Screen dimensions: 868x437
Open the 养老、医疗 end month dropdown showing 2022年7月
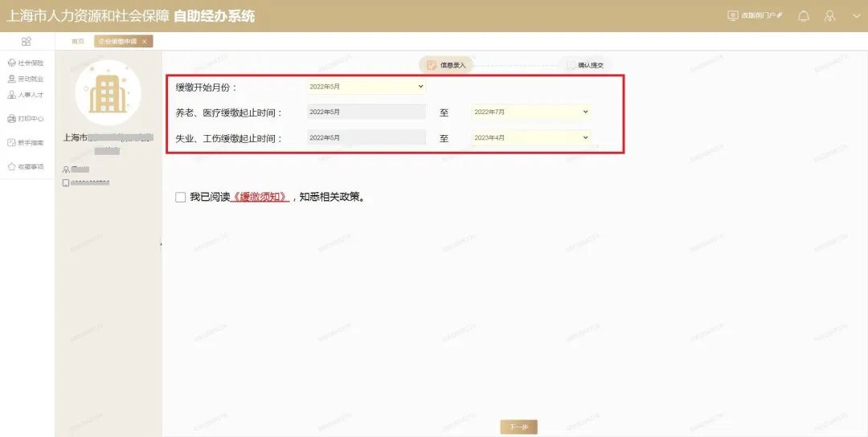[x=531, y=112]
